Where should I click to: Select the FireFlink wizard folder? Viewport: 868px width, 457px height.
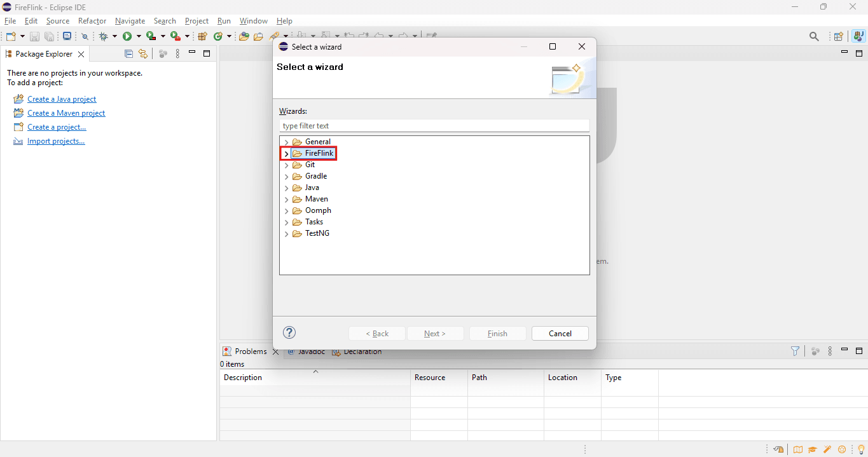coord(312,153)
